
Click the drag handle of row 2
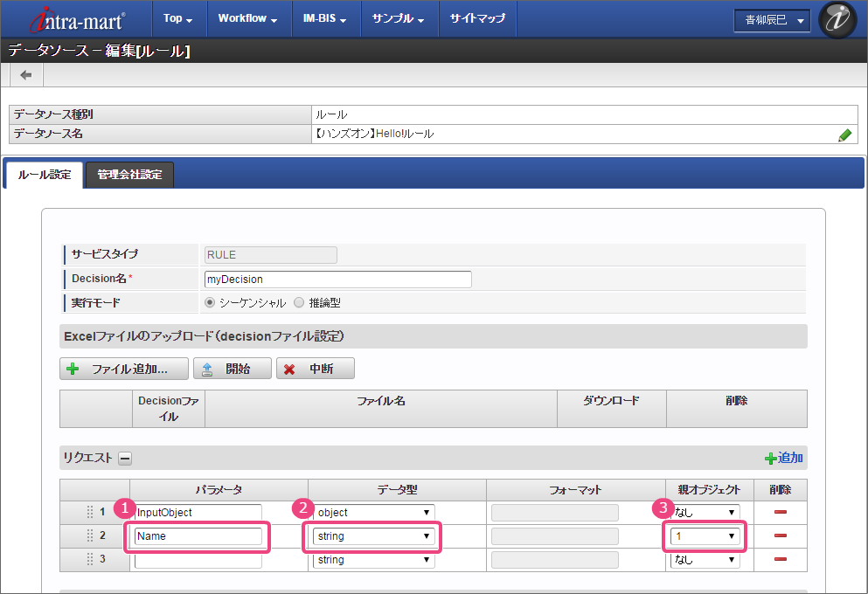point(89,535)
